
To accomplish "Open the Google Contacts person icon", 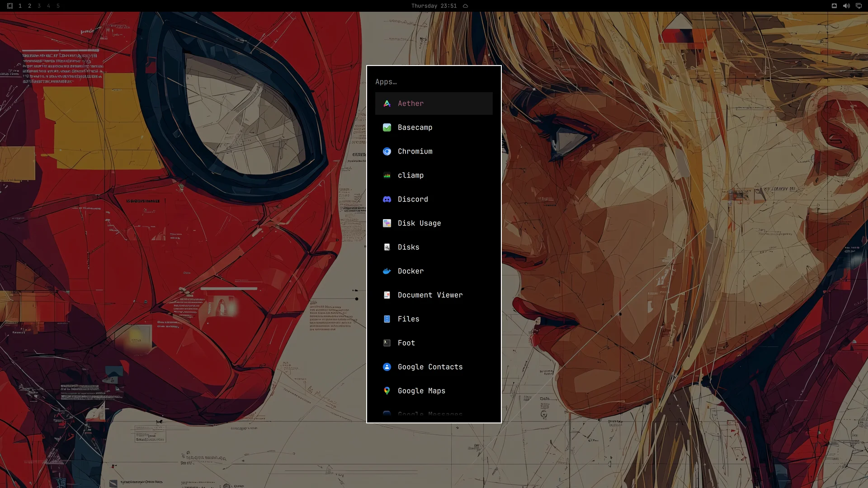I will 387,367.
